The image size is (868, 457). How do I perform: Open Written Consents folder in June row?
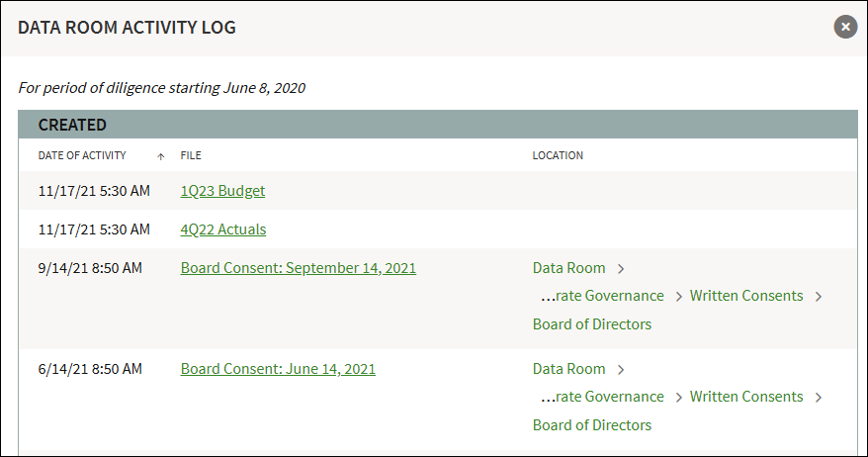pyautogui.click(x=746, y=397)
